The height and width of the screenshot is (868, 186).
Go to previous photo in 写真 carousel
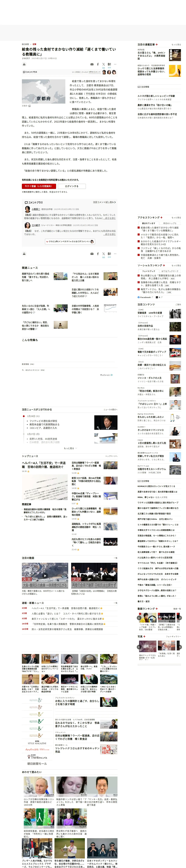pos(139,647)
